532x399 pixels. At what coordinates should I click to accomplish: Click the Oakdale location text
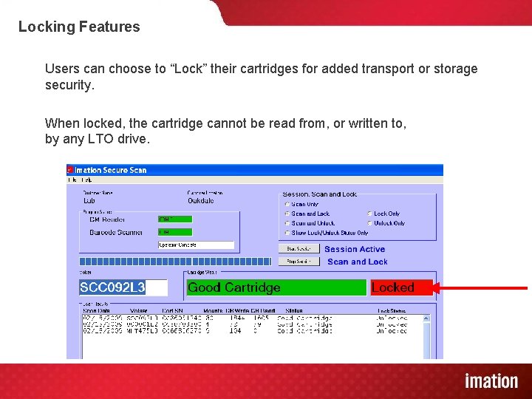[x=201, y=200]
